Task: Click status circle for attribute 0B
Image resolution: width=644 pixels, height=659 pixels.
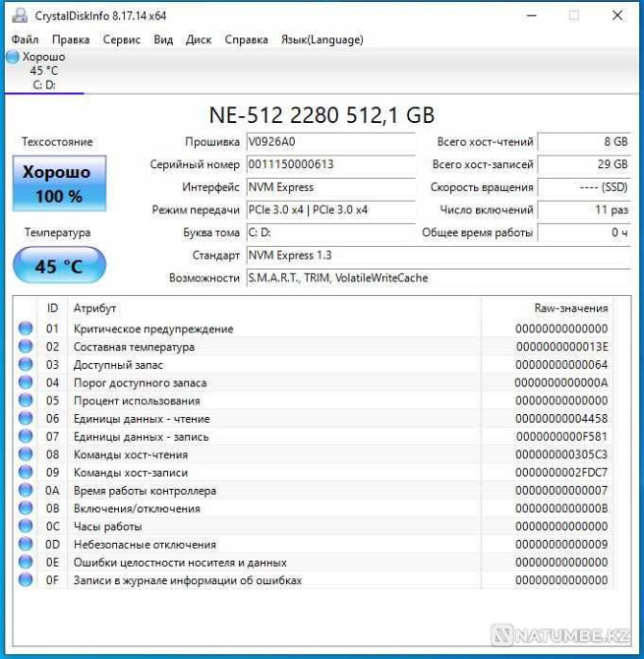Action: [26, 509]
